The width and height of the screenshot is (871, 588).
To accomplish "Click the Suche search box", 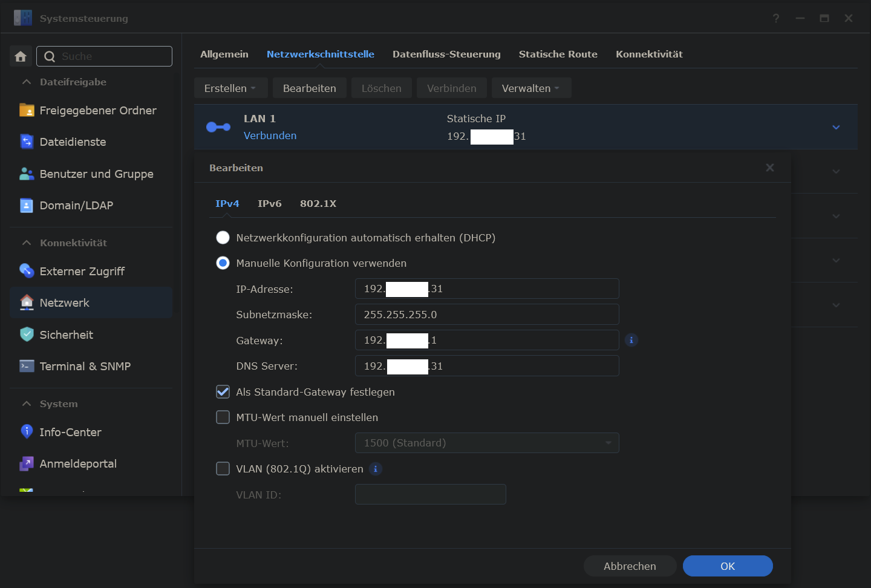I will (x=104, y=56).
